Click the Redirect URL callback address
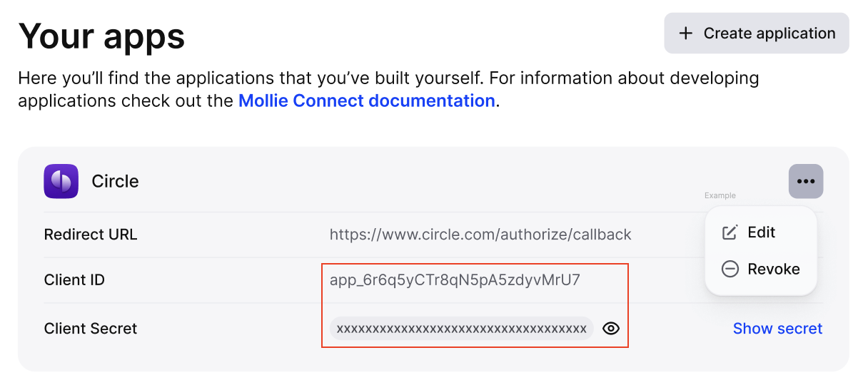The height and width of the screenshot is (385, 868). pyautogui.click(x=480, y=235)
